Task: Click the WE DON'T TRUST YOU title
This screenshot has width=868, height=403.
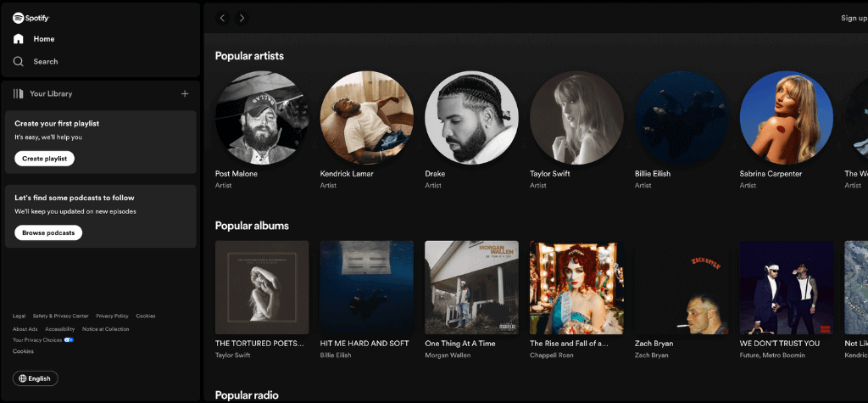Action: (780, 343)
